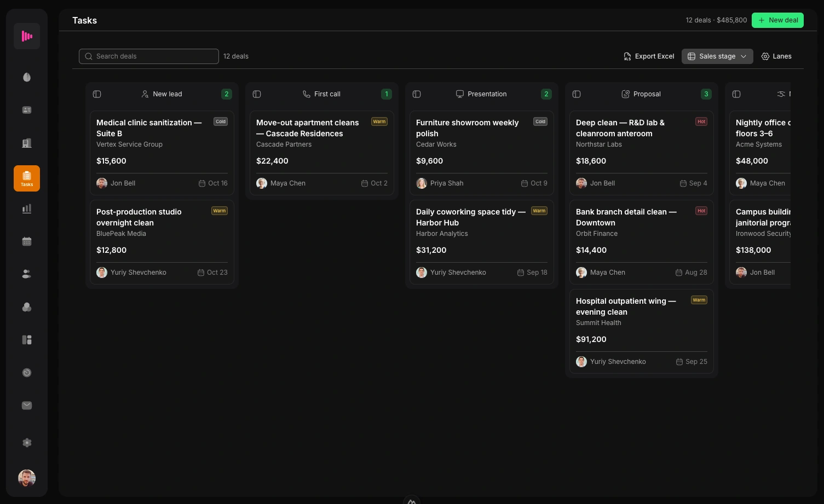Click Export Excel
The width and height of the screenshot is (824, 504).
coord(649,56)
